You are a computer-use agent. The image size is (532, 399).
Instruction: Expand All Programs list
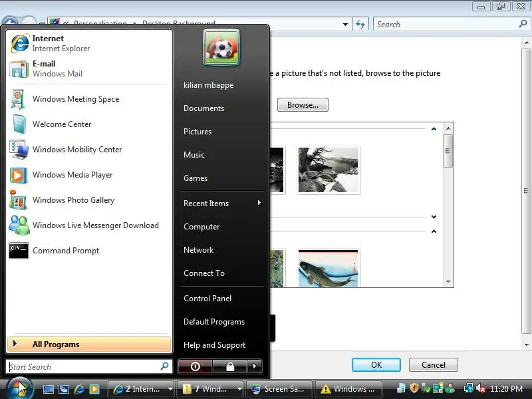pos(89,344)
